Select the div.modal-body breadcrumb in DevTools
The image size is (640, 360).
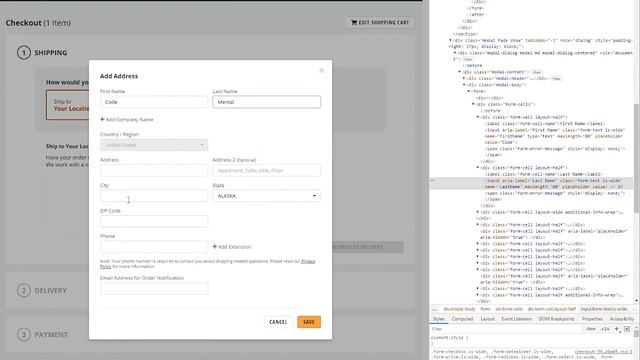(459, 309)
